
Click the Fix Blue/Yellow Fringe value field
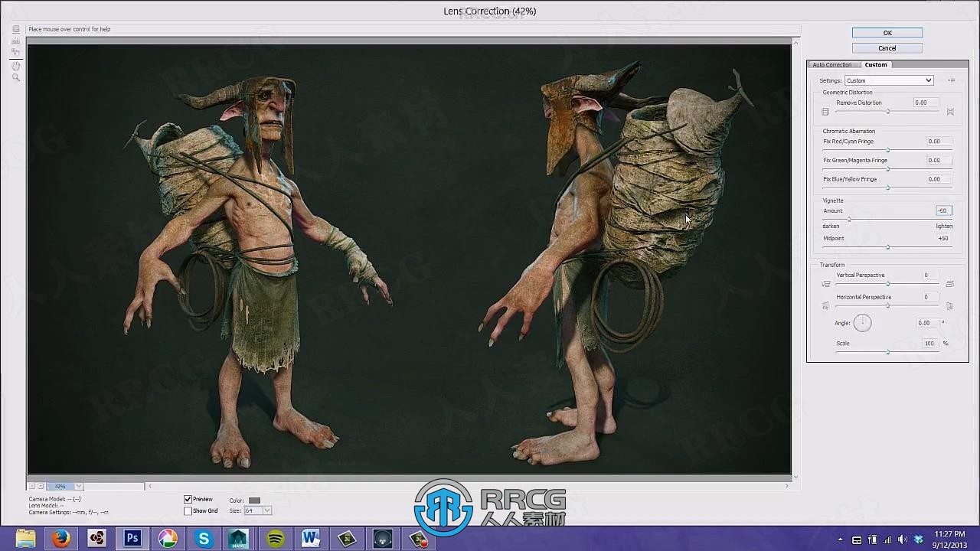pyautogui.click(x=939, y=179)
